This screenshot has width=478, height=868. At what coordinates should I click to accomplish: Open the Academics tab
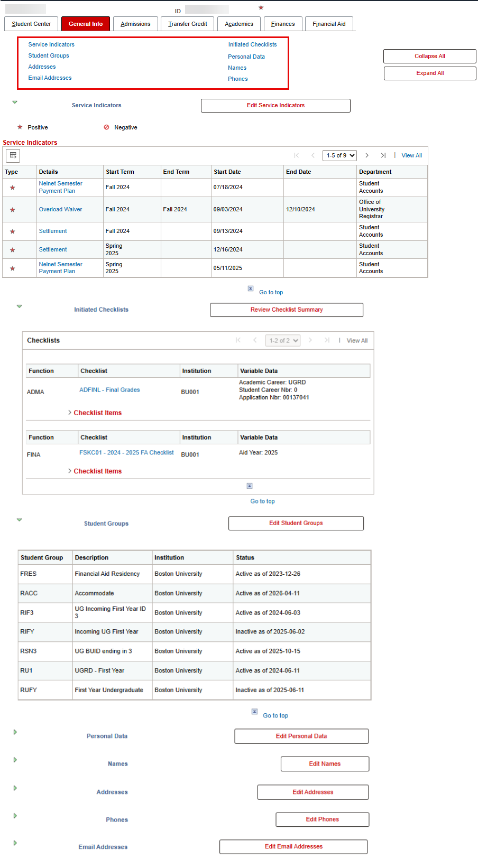(239, 24)
